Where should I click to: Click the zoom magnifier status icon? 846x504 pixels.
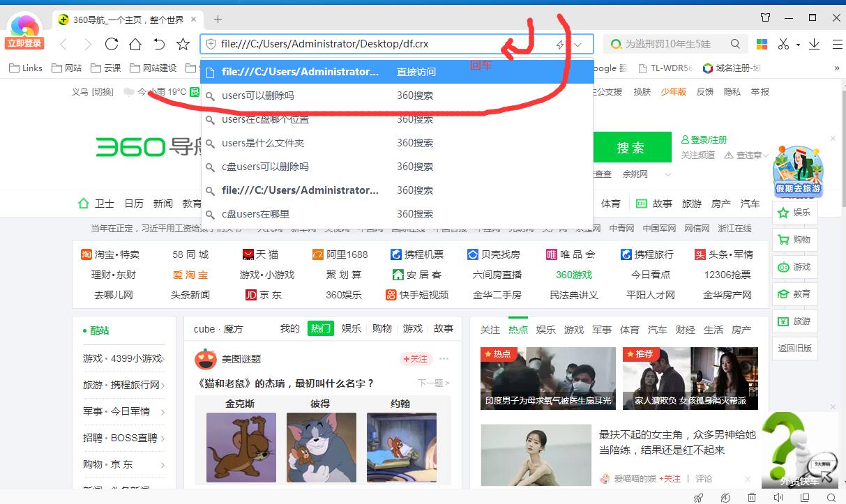[831, 497]
